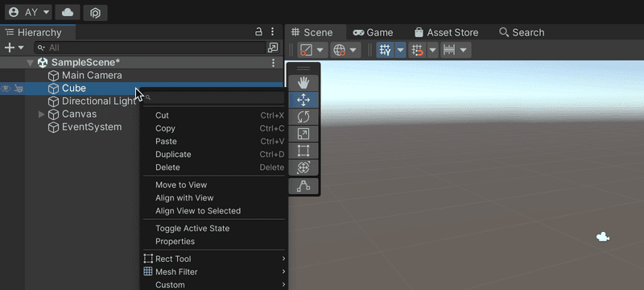This screenshot has width=644, height=290.
Task: Open the grid settings dropdown arrow
Action: coord(400,50)
